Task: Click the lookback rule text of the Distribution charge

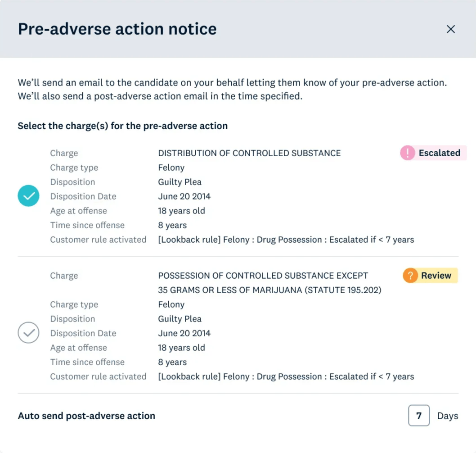Action: point(286,240)
